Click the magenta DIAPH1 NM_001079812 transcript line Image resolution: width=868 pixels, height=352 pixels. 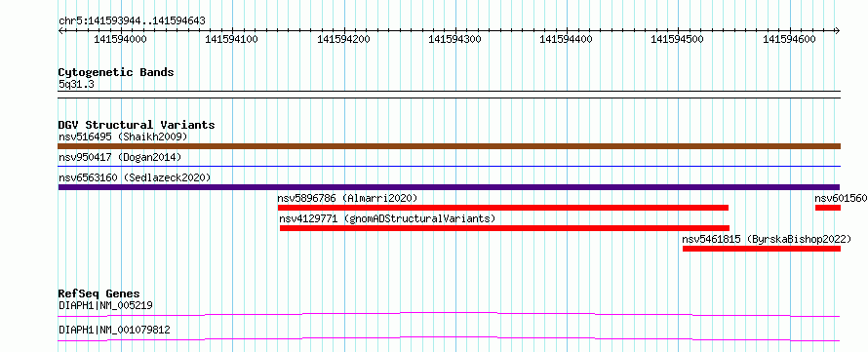click(449, 338)
